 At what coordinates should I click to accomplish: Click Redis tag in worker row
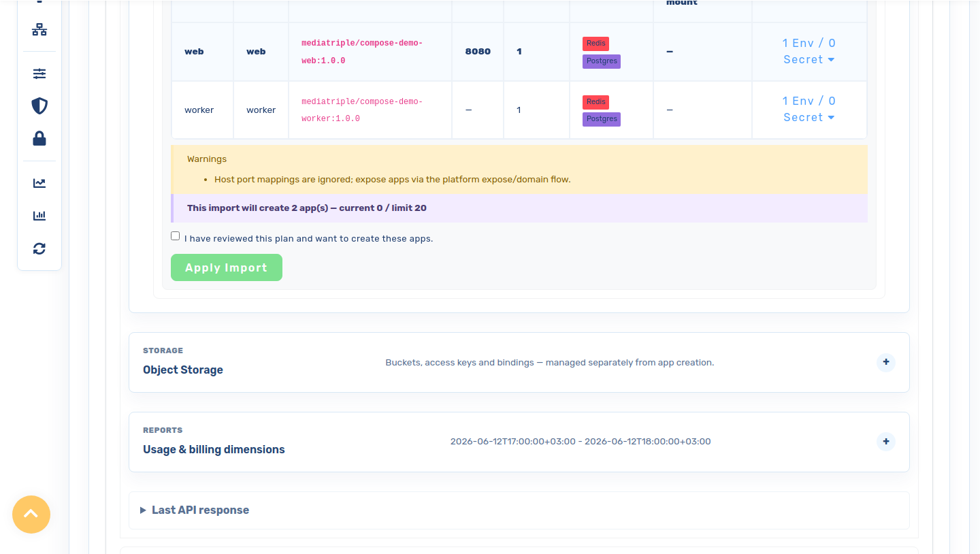click(x=596, y=102)
